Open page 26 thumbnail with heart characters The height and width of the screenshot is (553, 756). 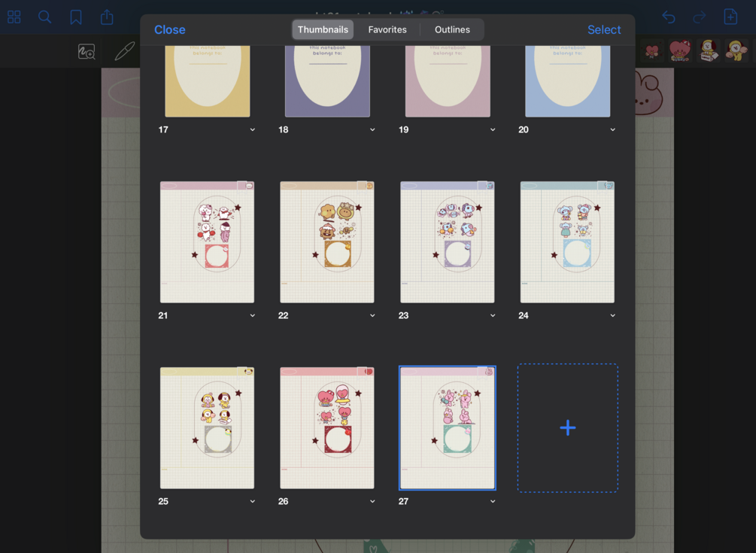pyautogui.click(x=327, y=428)
